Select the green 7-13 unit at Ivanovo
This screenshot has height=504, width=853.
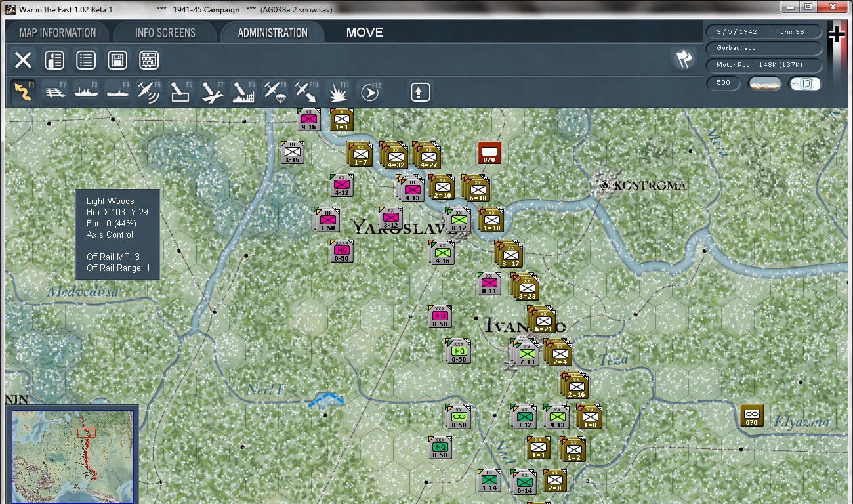[526, 353]
